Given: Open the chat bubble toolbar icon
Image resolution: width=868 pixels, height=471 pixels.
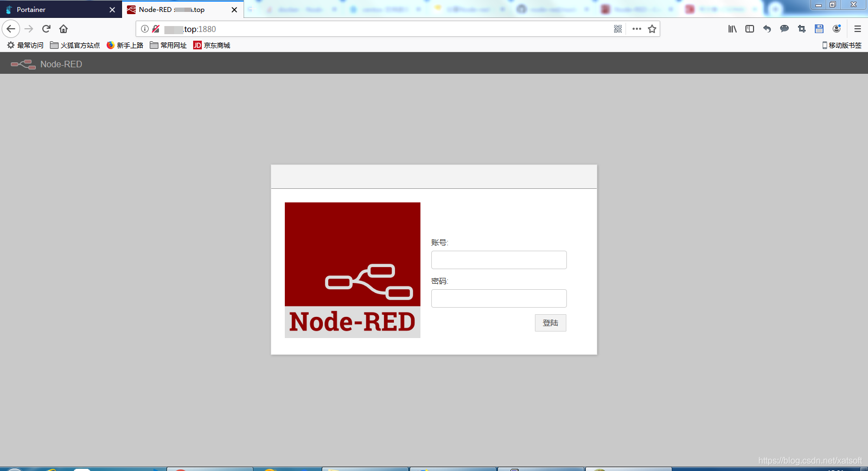Looking at the screenshot, I should (784, 29).
